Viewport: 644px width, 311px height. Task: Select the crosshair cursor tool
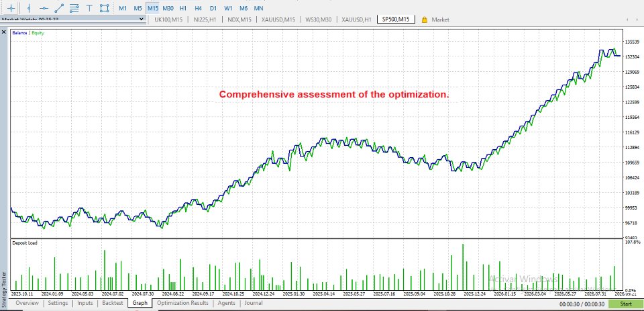pos(11,8)
